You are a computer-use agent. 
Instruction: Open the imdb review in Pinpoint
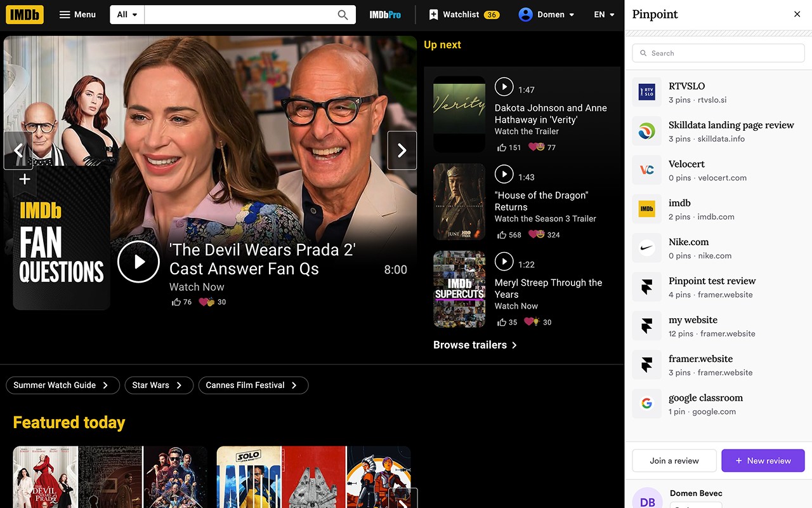(x=718, y=210)
